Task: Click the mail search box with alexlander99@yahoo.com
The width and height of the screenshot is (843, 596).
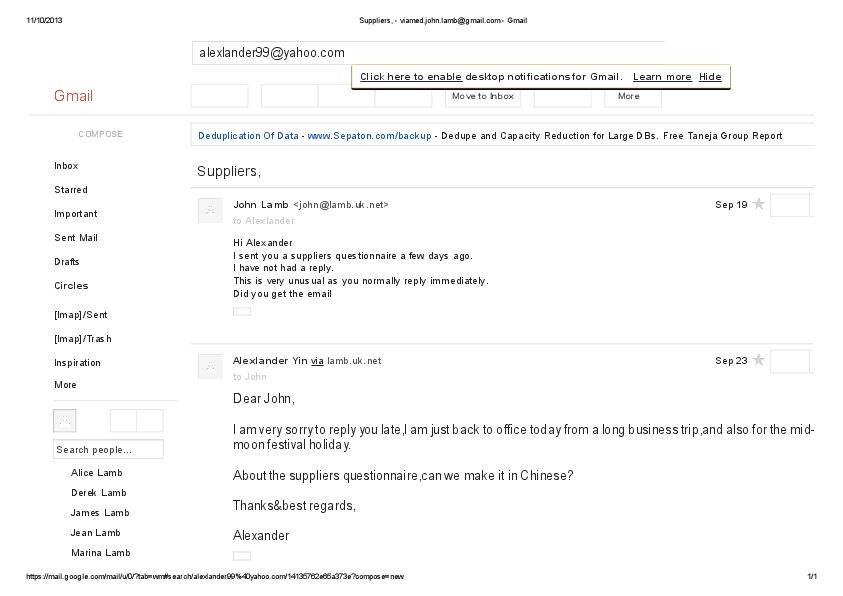Action: pos(427,53)
